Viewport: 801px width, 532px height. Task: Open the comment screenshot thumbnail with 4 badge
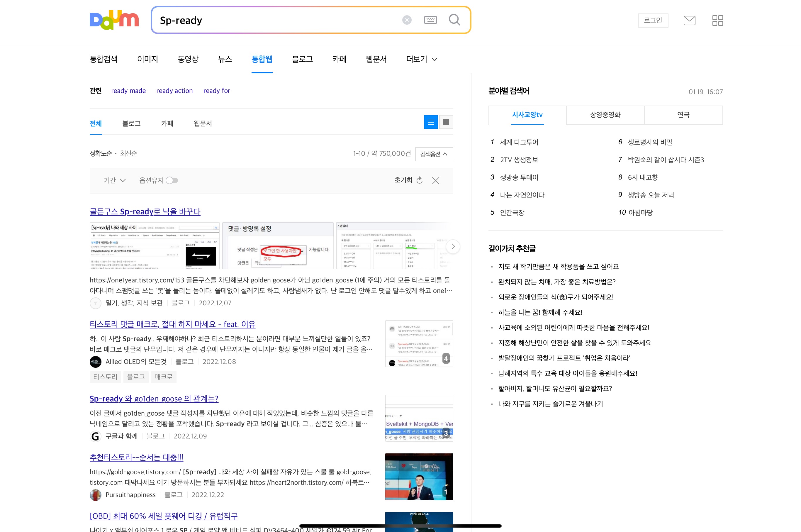click(419, 344)
